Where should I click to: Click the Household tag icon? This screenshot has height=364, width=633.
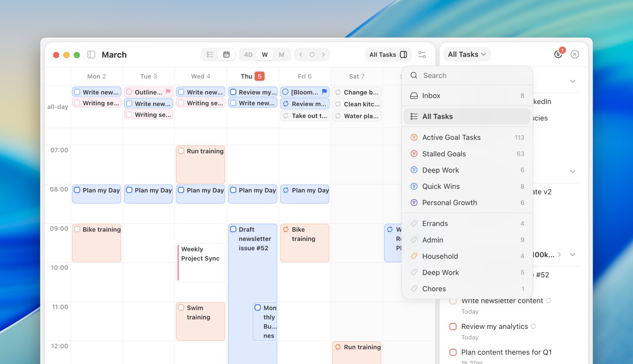tap(414, 256)
